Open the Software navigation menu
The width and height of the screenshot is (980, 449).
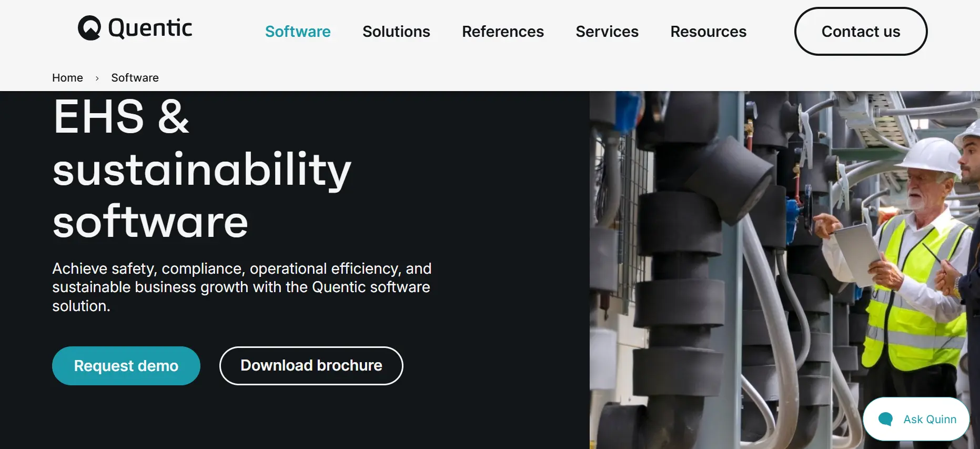(298, 32)
